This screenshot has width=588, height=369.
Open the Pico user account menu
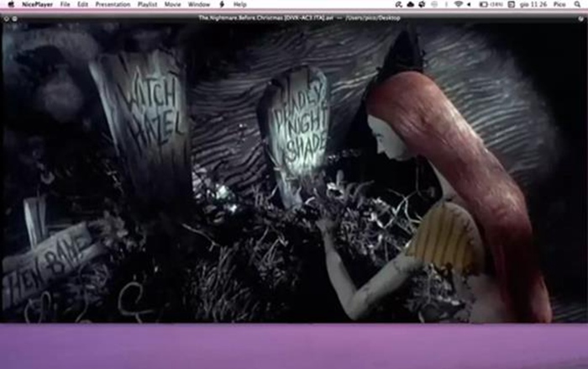(559, 4)
